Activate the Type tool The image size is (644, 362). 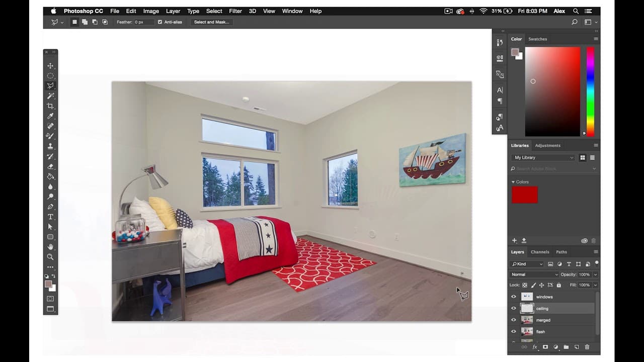point(50,217)
